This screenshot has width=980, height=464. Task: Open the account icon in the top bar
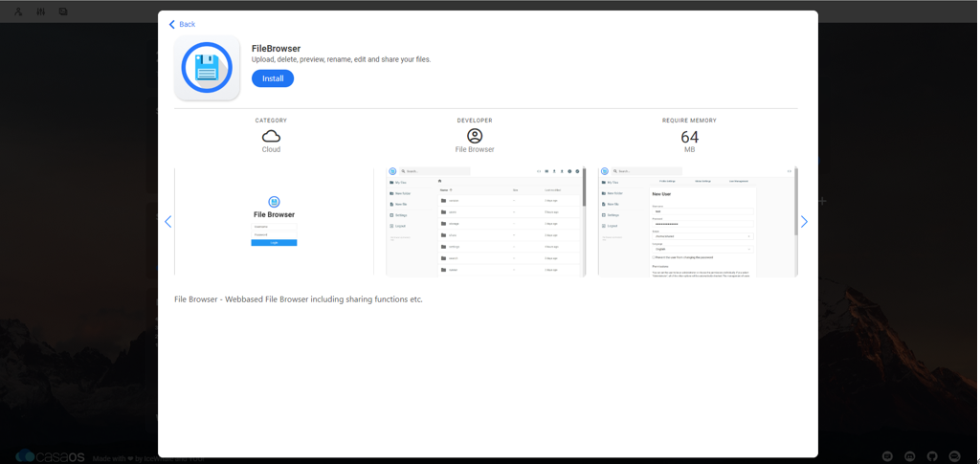[19, 11]
